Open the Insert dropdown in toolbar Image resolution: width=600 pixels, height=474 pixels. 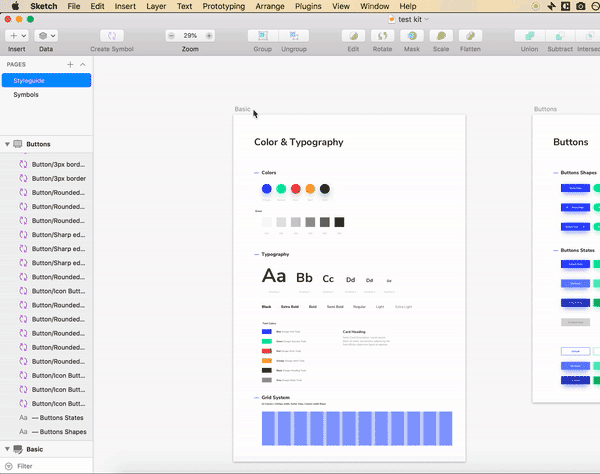[x=17, y=36]
